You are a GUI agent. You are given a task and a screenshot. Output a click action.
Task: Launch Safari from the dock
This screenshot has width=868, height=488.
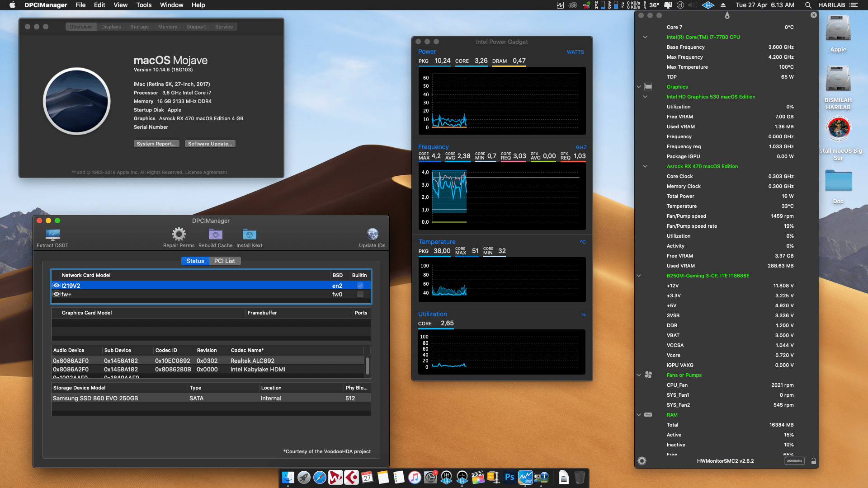(320, 477)
